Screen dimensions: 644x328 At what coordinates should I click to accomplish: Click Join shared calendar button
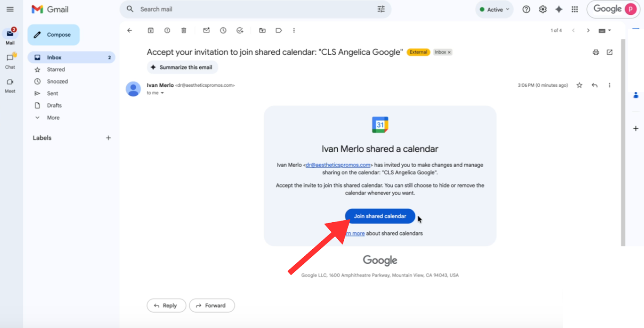click(x=380, y=216)
